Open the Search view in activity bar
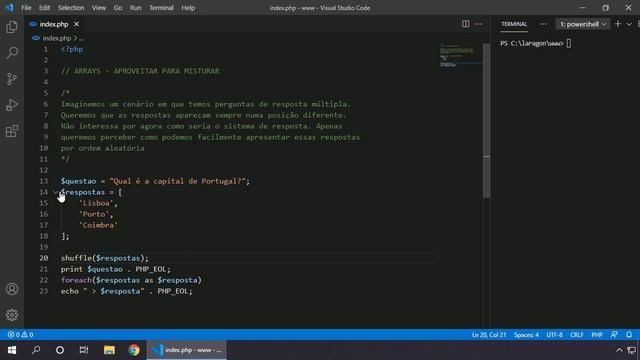This screenshot has height=360, width=640. pyautogui.click(x=12, y=53)
